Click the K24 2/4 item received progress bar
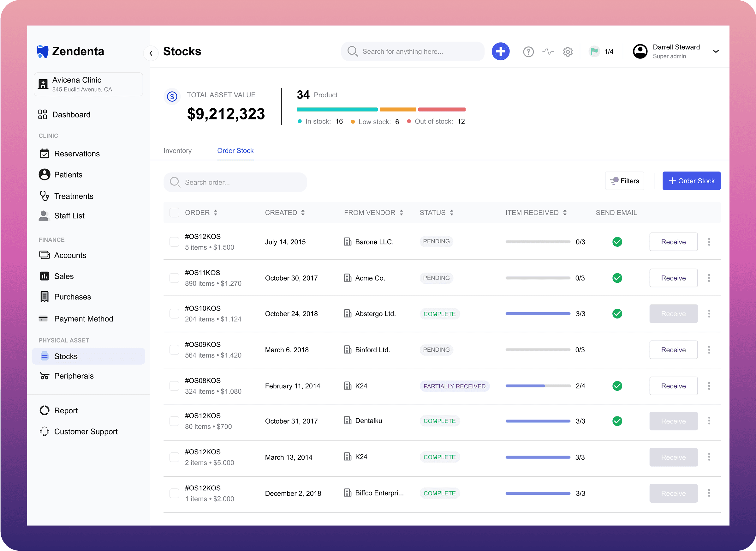This screenshot has height=551, width=756. point(538,386)
